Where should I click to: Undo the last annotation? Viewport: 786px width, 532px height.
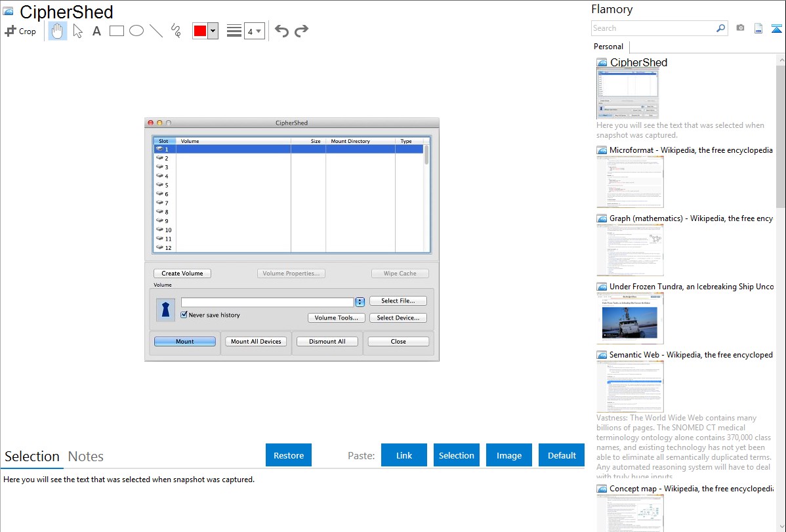(281, 31)
